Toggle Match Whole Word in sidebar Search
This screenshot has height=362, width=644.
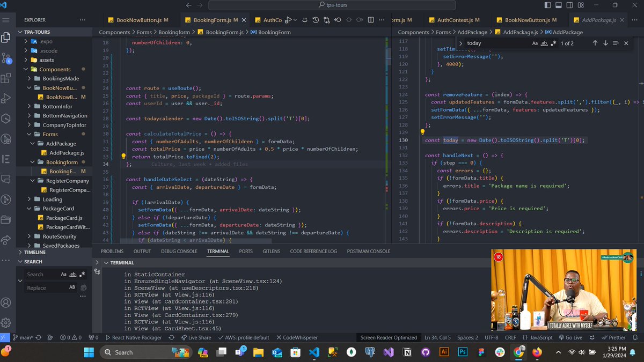coord(73,274)
